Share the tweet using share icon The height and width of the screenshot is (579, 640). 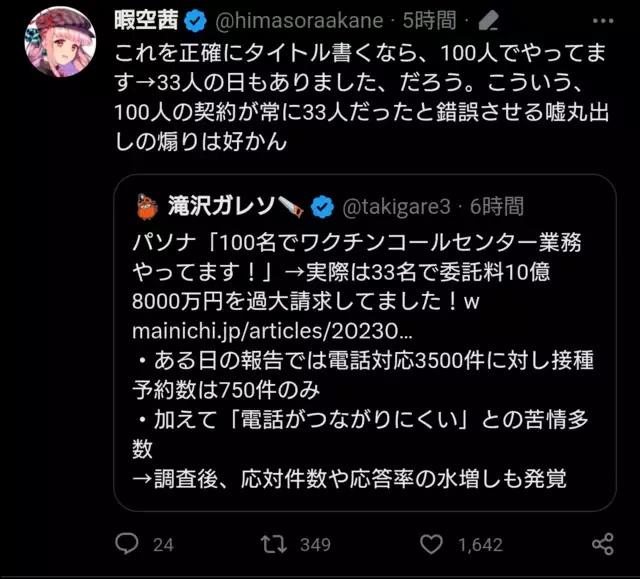(x=603, y=544)
